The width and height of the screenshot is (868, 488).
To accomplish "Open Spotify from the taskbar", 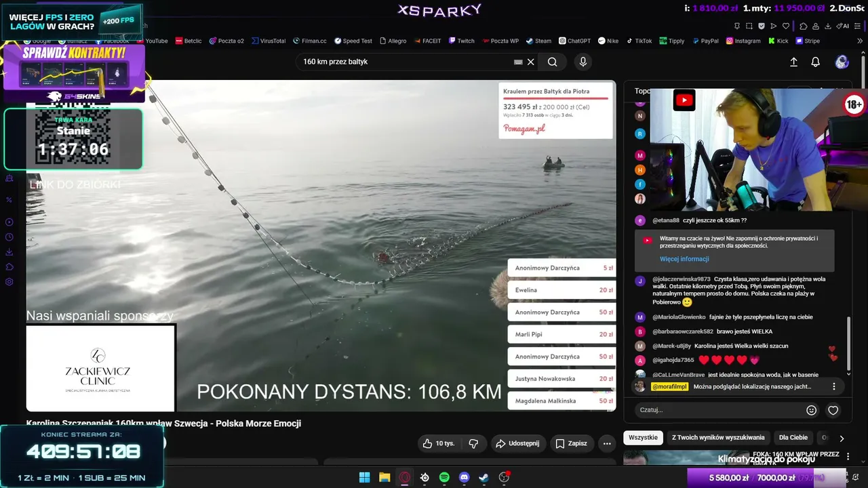I will click(x=444, y=477).
